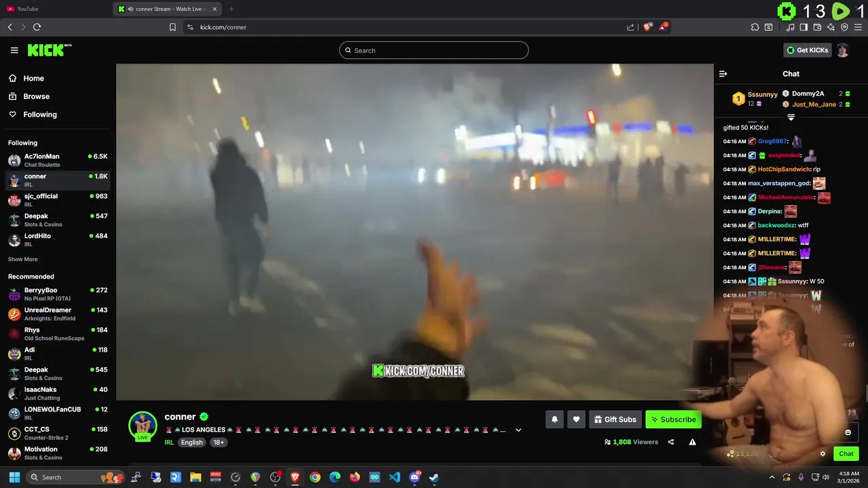Click the notification bell beside Gift Subs

pos(555,420)
